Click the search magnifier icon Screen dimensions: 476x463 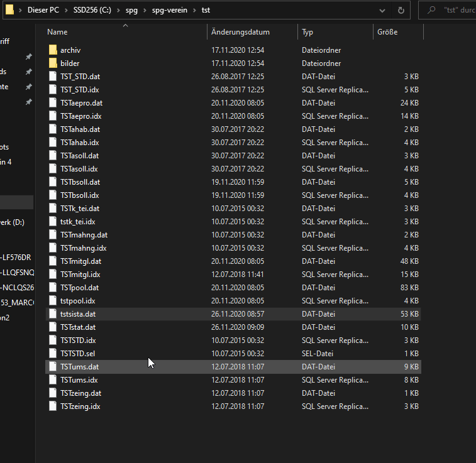pos(431,11)
